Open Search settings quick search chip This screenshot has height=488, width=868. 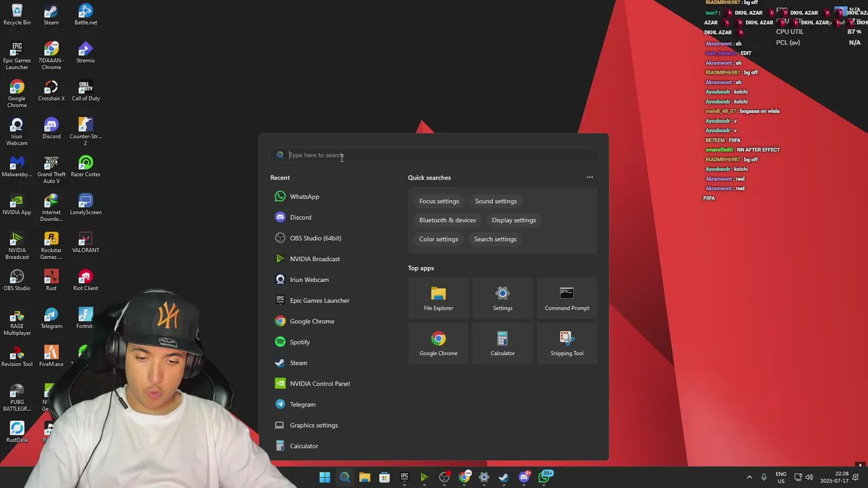tap(495, 239)
